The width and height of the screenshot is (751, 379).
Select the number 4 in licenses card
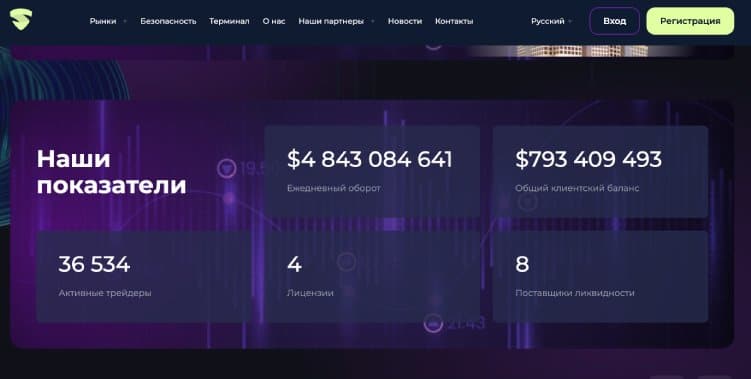point(294,264)
